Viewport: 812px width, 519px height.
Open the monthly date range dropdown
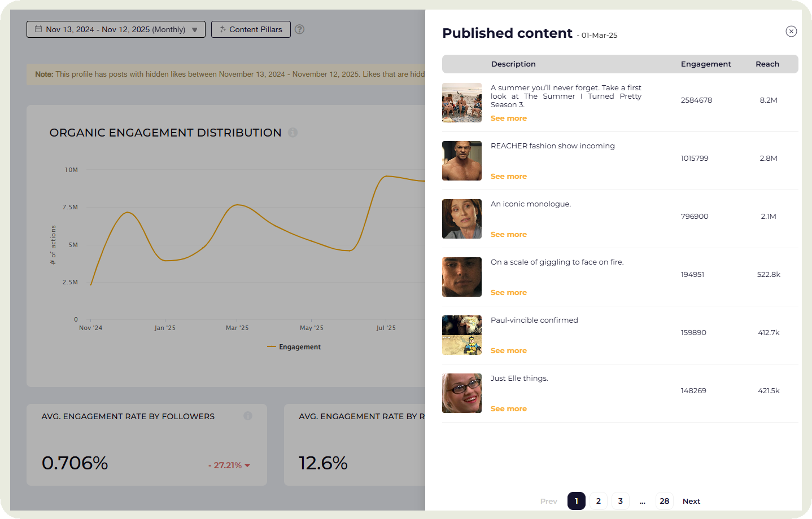(194, 29)
